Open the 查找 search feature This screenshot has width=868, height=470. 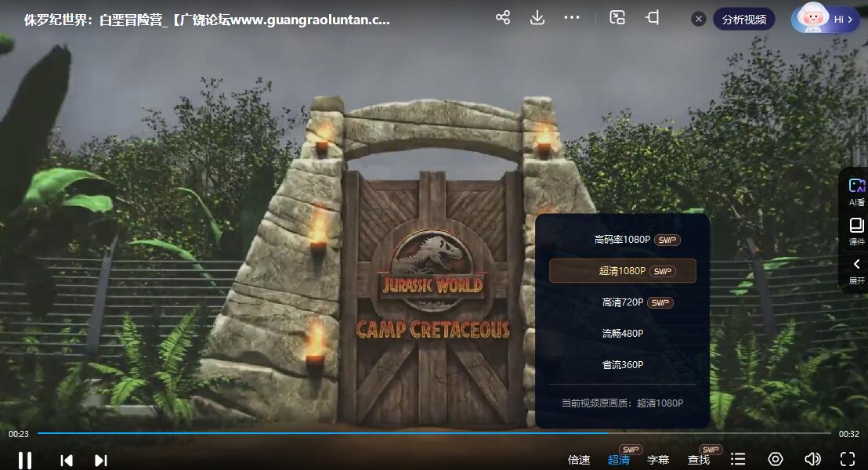(699, 460)
